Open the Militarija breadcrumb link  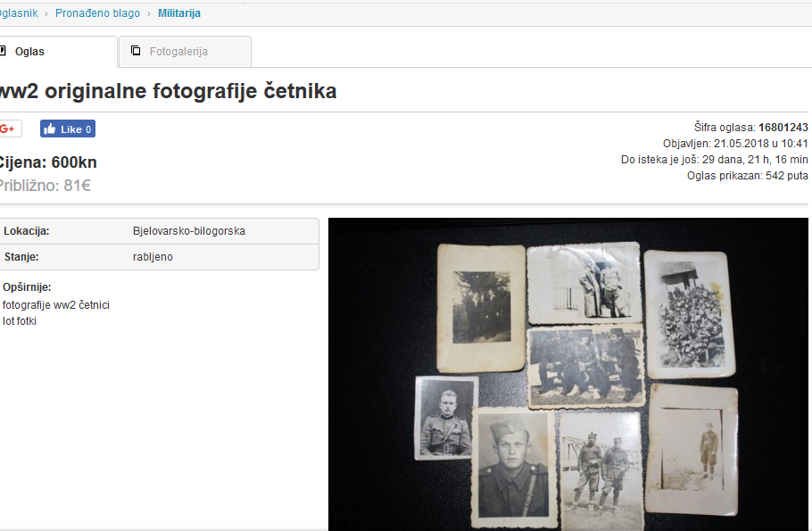[178, 13]
